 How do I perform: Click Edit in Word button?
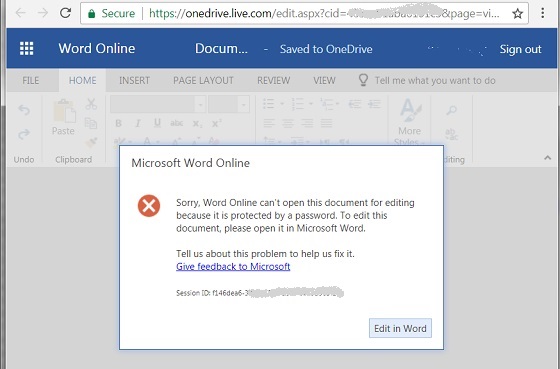400,328
